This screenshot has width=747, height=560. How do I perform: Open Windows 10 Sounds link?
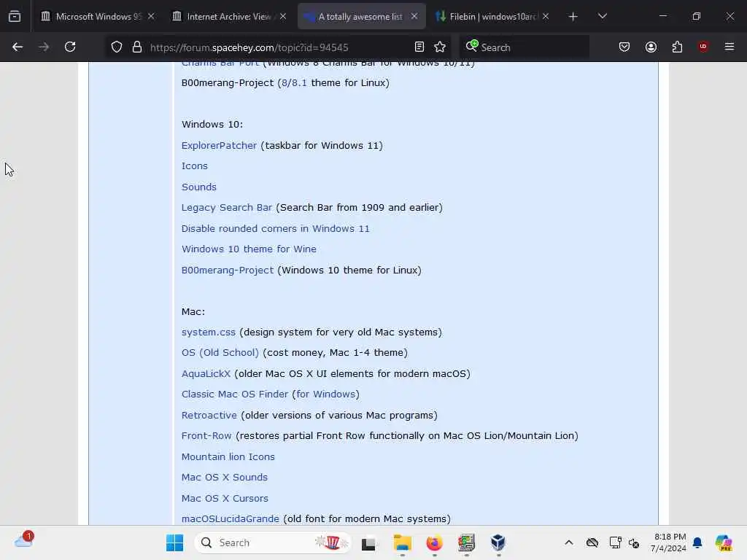tap(198, 187)
